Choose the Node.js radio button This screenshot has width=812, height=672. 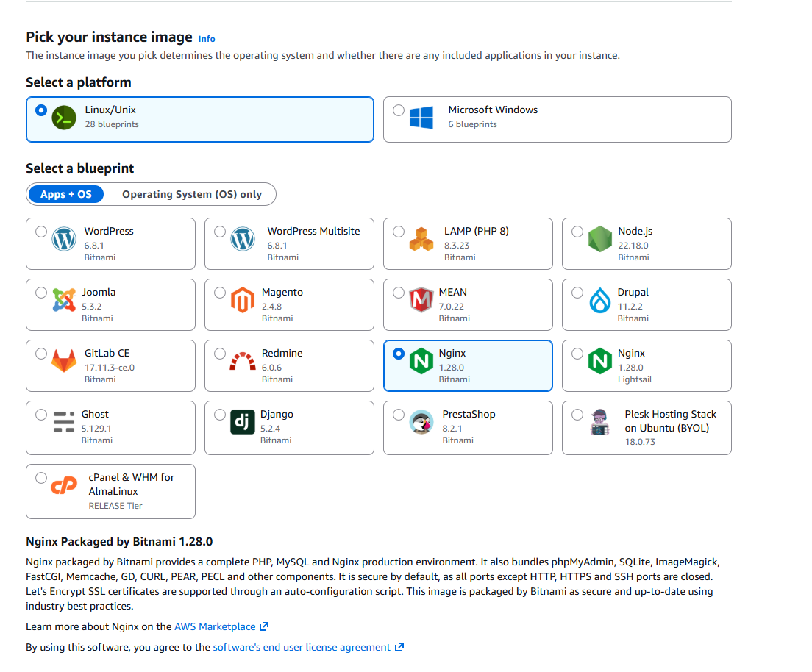point(577,232)
